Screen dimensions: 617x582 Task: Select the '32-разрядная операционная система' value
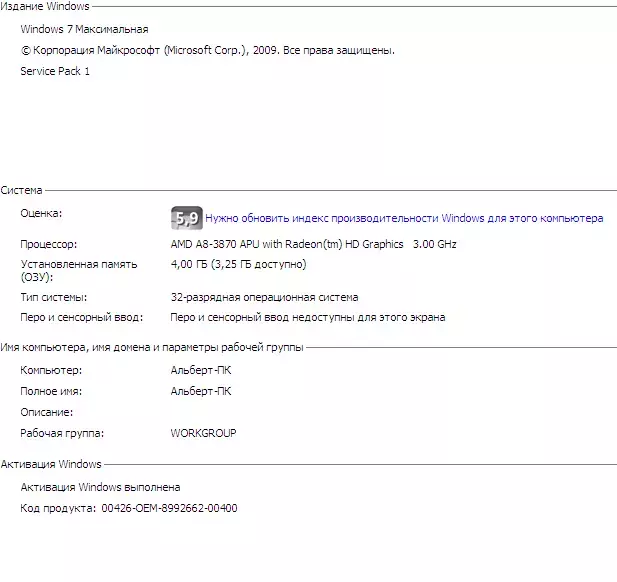coord(264,297)
